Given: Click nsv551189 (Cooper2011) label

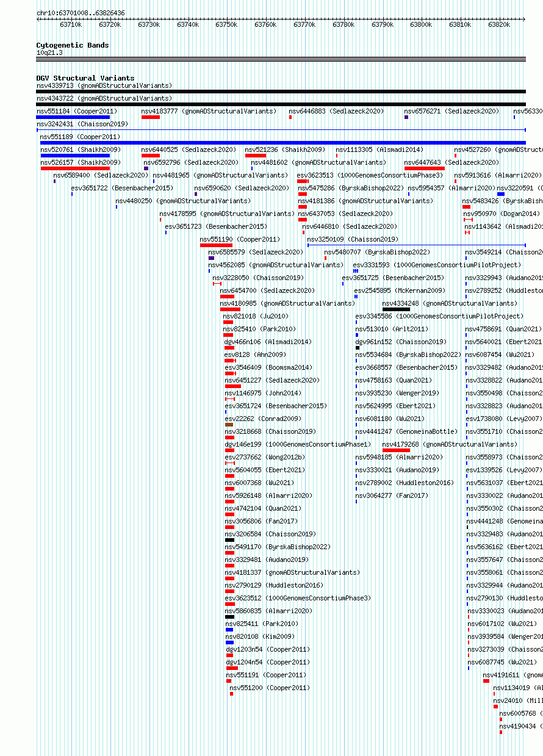Looking at the screenshot, I should pyautogui.click(x=81, y=137).
